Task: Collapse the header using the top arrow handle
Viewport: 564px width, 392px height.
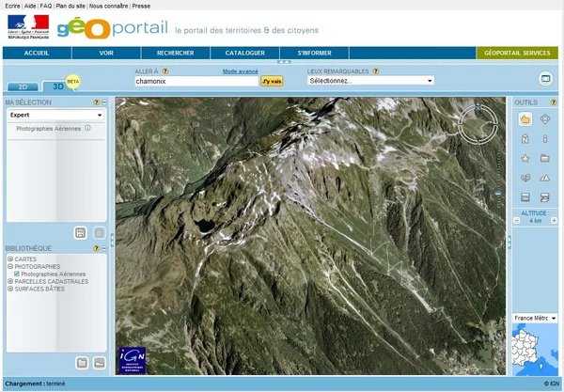Action: pyautogui.click(x=284, y=62)
